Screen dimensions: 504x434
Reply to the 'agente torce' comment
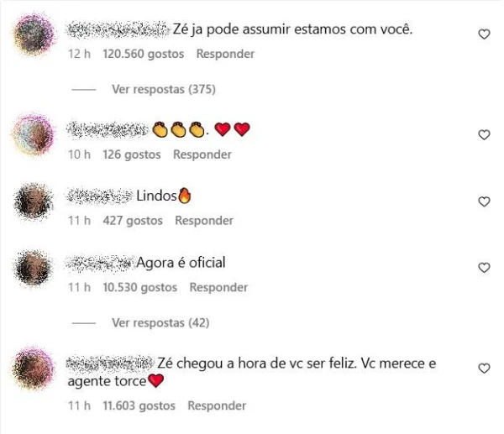tap(217, 405)
